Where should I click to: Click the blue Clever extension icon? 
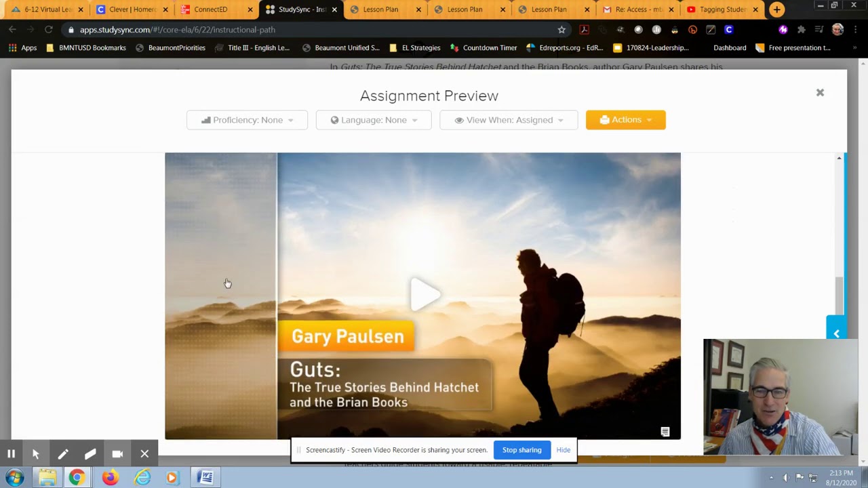(x=728, y=30)
